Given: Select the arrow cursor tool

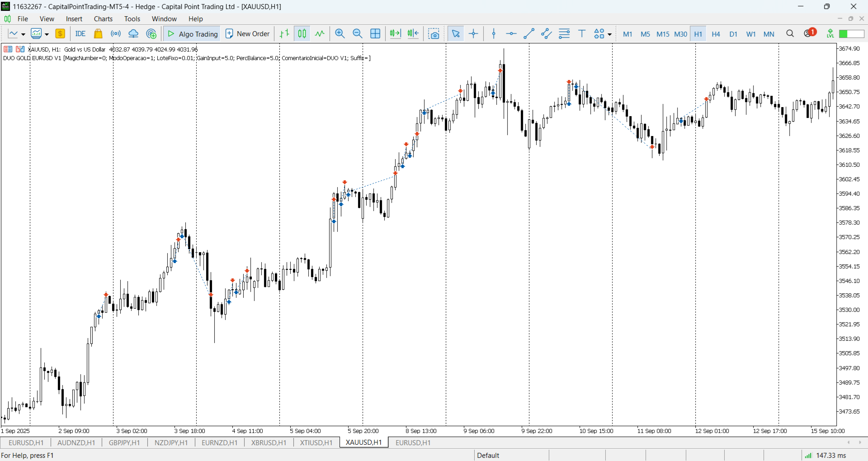Looking at the screenshot, I should point(456,34).
